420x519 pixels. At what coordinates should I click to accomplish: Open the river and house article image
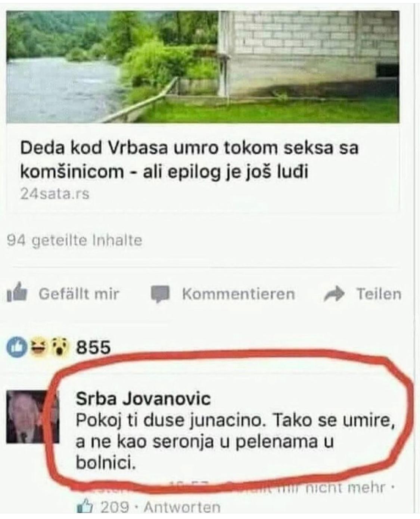tap(203, 67)
